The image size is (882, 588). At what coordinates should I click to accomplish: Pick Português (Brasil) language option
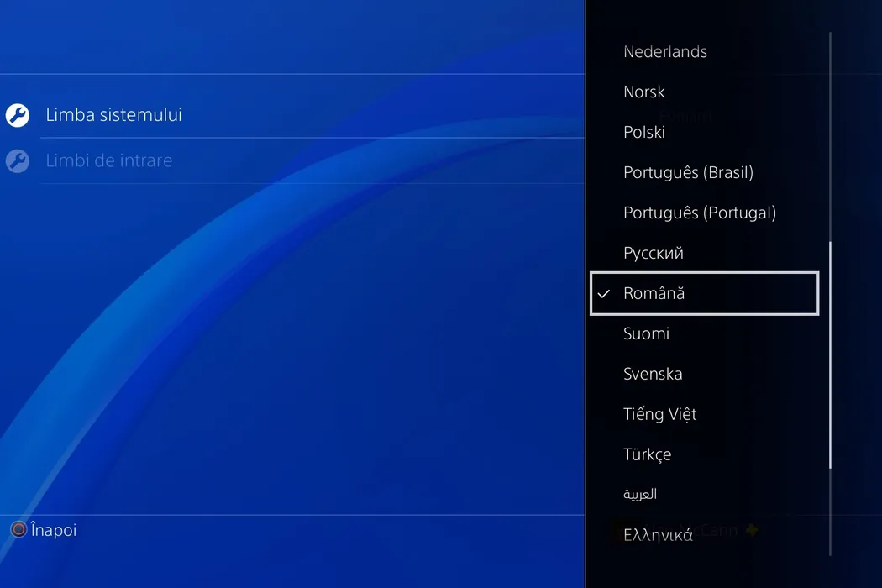tap(687, 173)
